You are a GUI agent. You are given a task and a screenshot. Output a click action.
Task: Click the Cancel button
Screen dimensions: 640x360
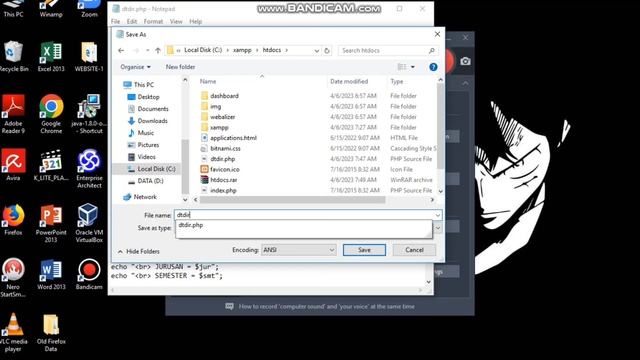(x=414, y=250)
